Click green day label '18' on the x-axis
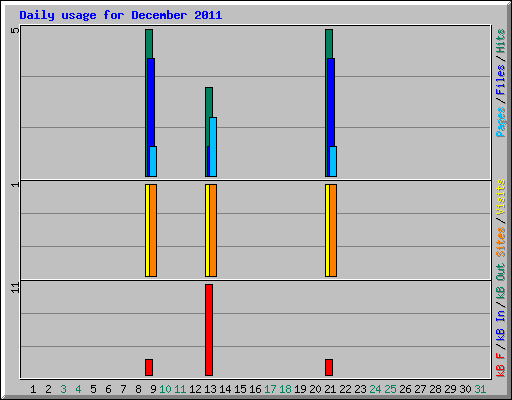This screenshot has width=512, height=400. [285, 389]
